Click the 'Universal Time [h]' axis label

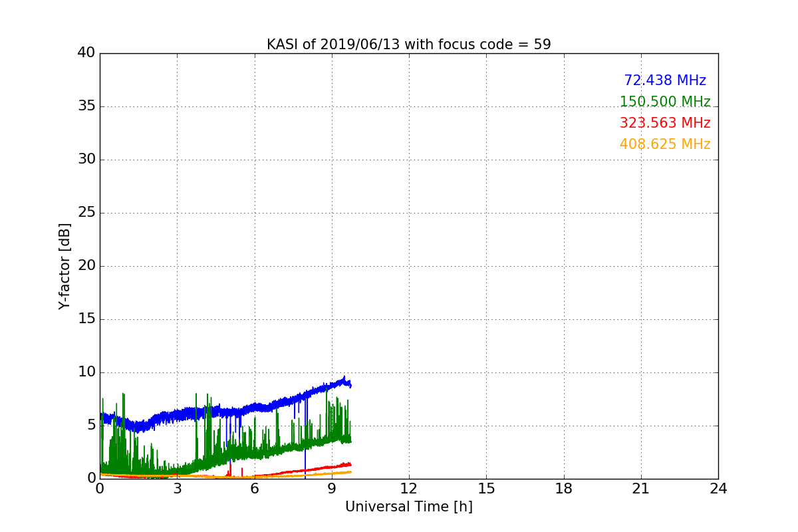pos(409,507)
